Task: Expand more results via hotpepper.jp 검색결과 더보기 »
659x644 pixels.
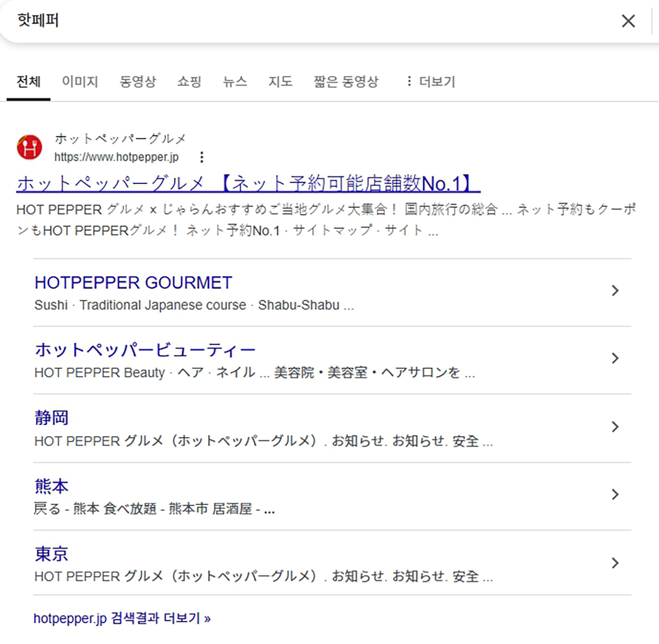Action: pyautogui.click(x=122, y=618)
